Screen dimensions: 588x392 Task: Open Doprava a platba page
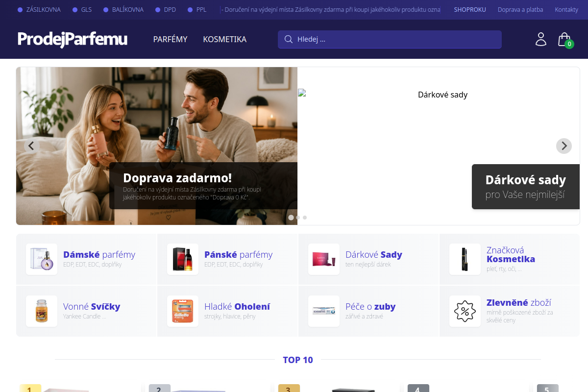pyautogui.click(x=520, y=10)
